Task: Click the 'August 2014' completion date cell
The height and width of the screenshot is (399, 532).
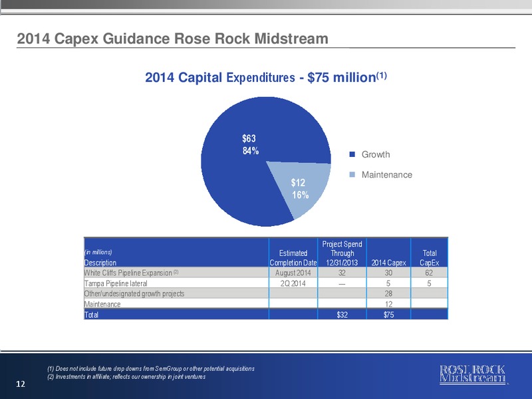Action: click(293, 273)
